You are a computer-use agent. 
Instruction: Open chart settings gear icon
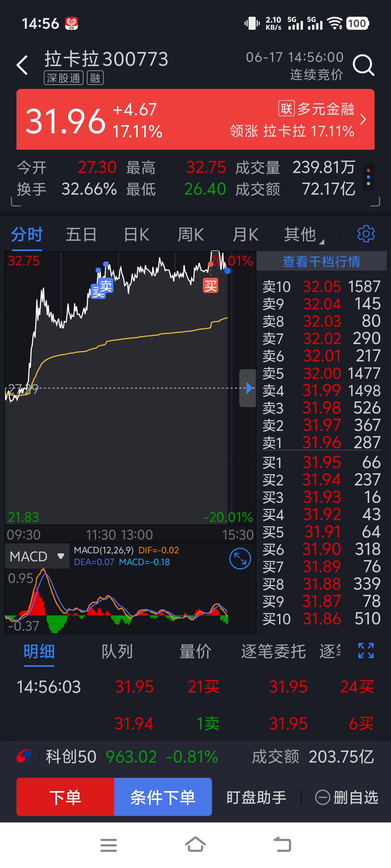[x=366, y=234]
